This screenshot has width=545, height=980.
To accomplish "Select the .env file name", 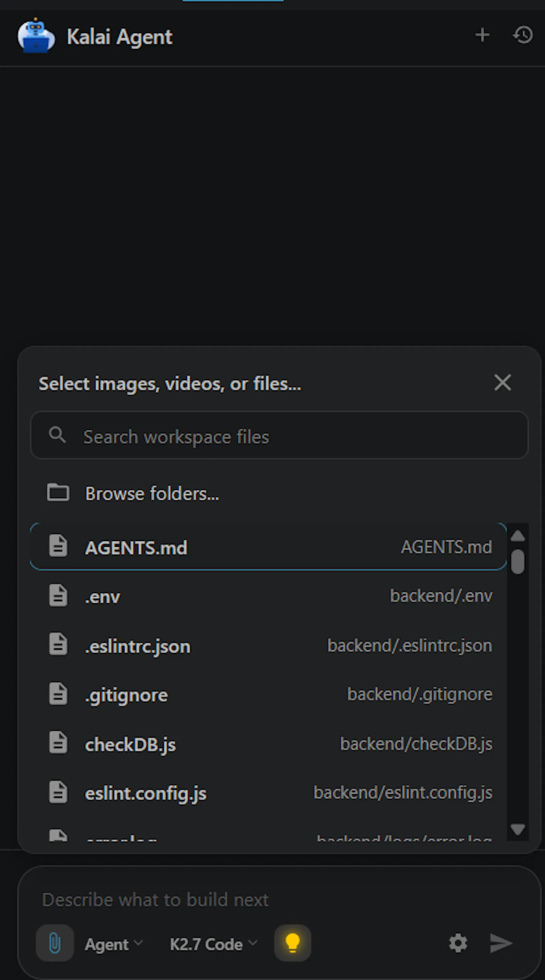I will point(102,596).
